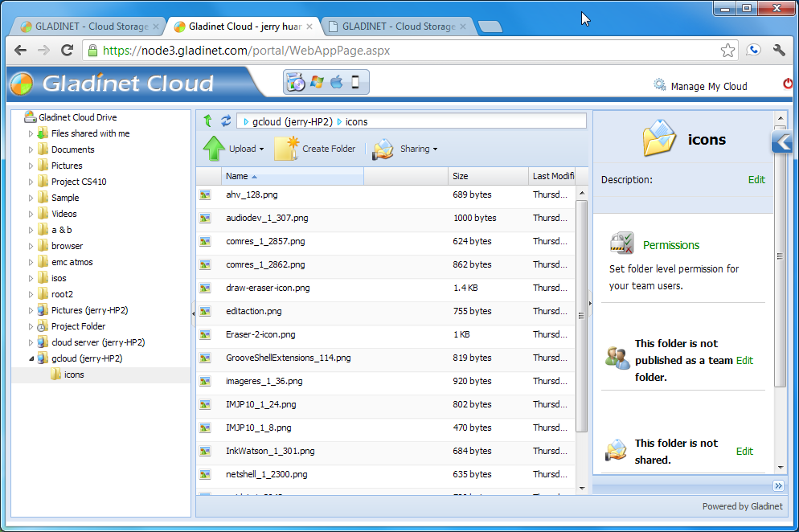
Task: Expand the Pictures folder node
Action: [31, 166]
